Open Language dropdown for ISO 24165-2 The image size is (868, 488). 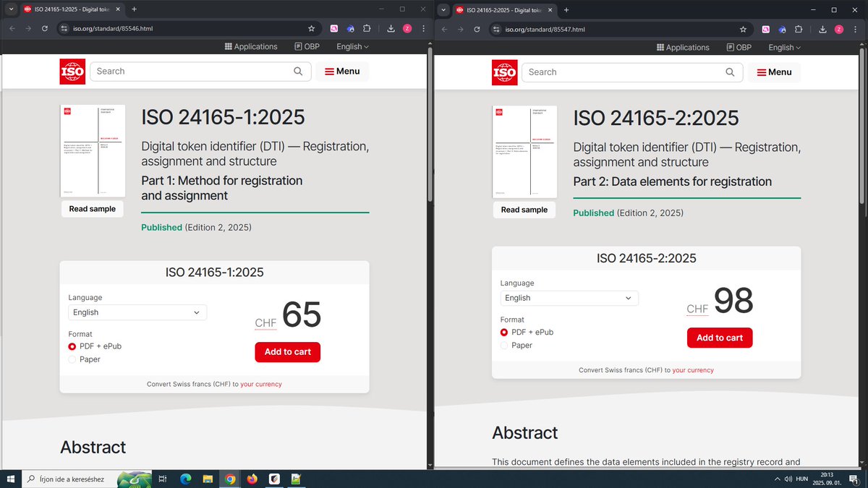tap(569, 298)
